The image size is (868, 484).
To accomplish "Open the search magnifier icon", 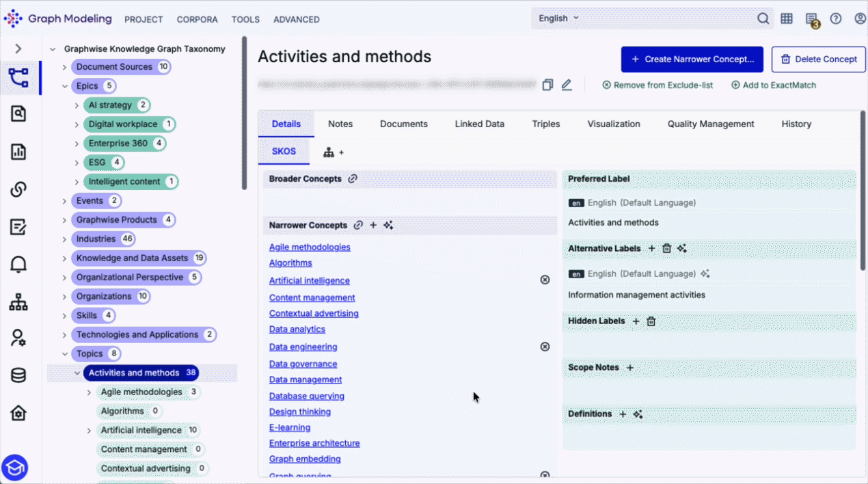I will (x=763, y=18).
